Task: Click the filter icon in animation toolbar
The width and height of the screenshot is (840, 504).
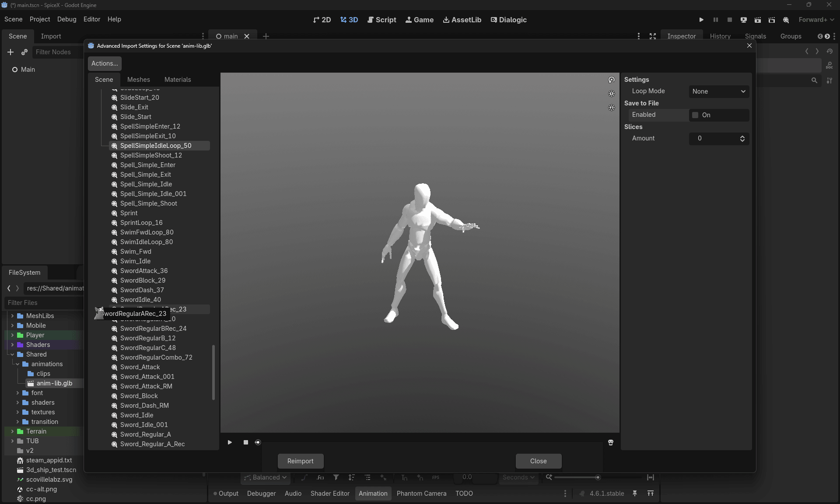Action: [x=336, y=477]
